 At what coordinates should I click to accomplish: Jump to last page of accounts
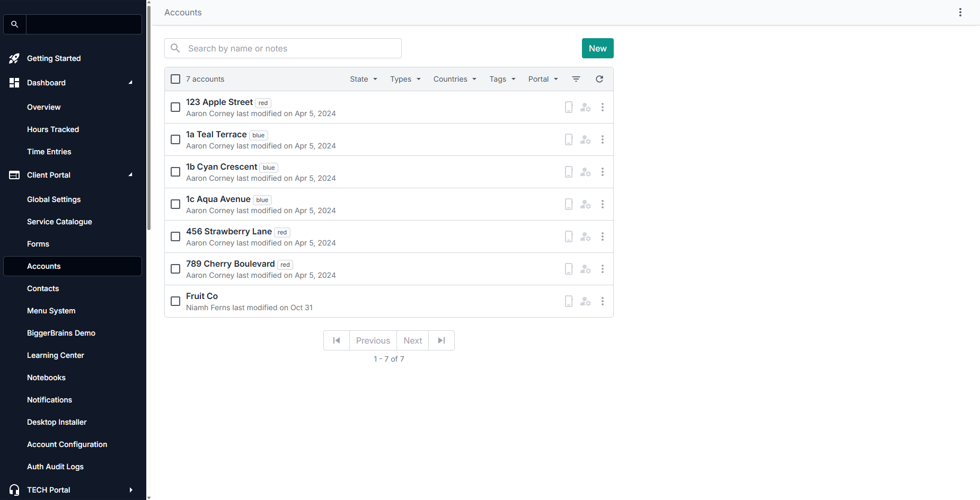tap(442, 340)
